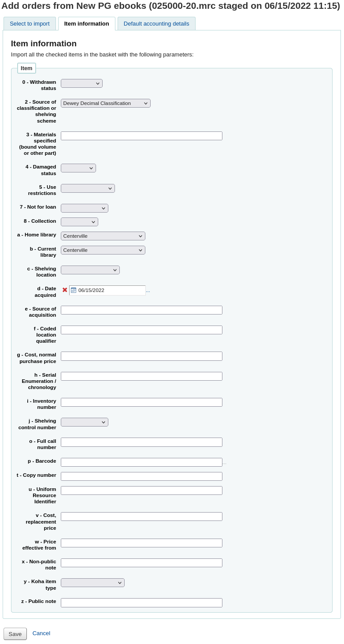
Task: Click the Save button
Action: (x=15, y=634)
